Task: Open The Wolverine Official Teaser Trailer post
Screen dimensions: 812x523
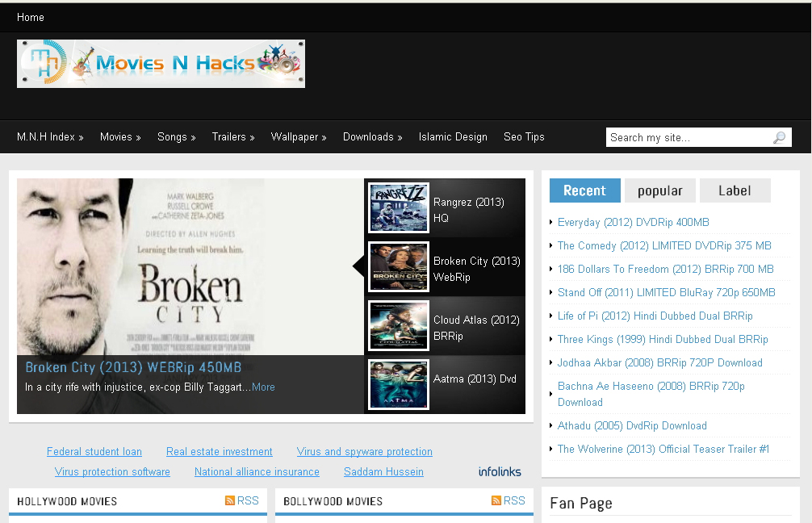Action: click(663, 449)
